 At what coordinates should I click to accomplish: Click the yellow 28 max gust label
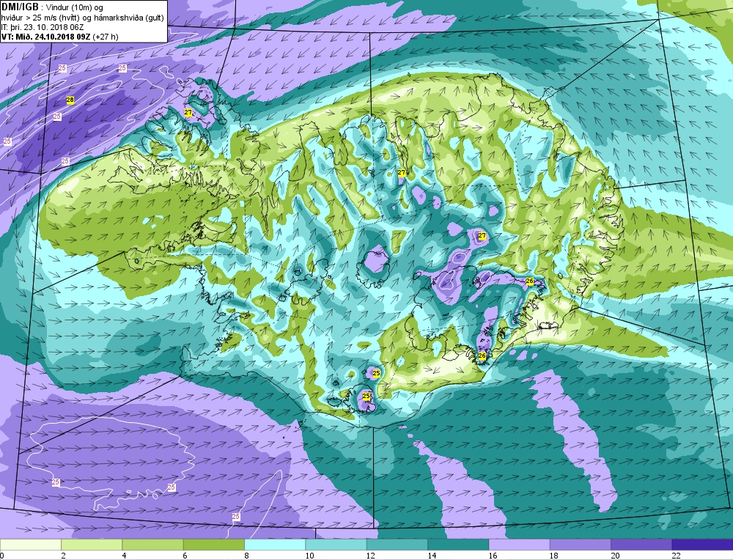tap(70, 100)
